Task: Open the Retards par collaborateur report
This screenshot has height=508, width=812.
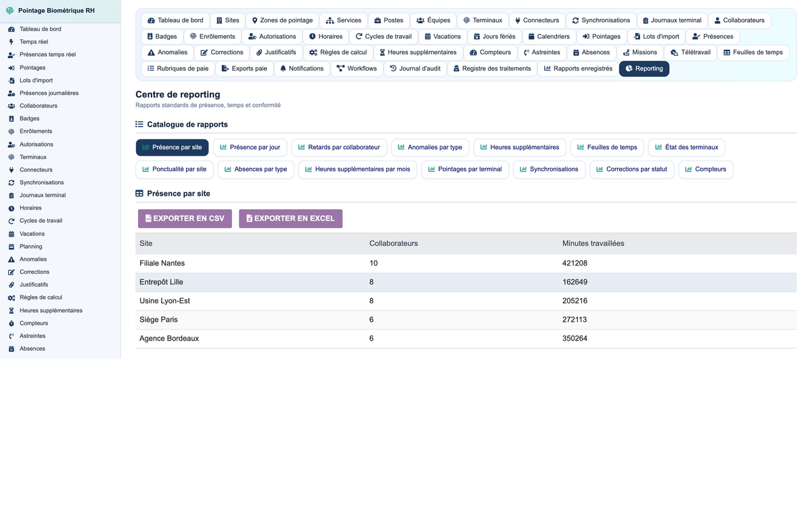Action: 339,147
